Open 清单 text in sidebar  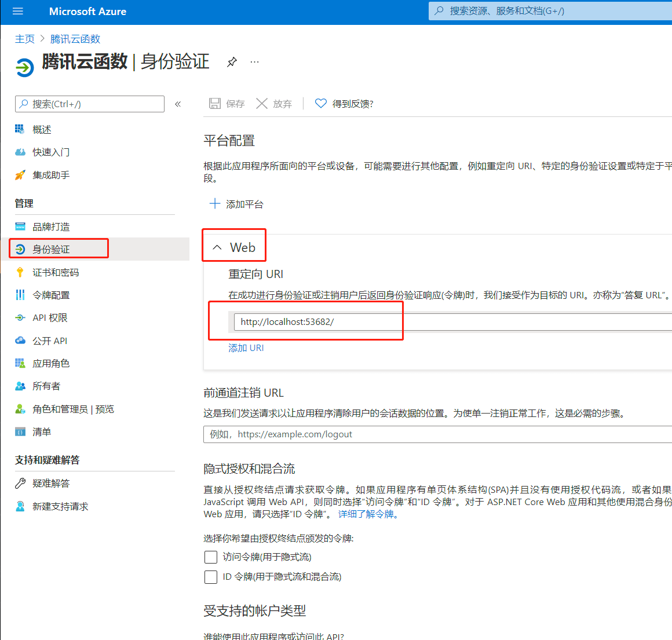(x=42, y=432)
